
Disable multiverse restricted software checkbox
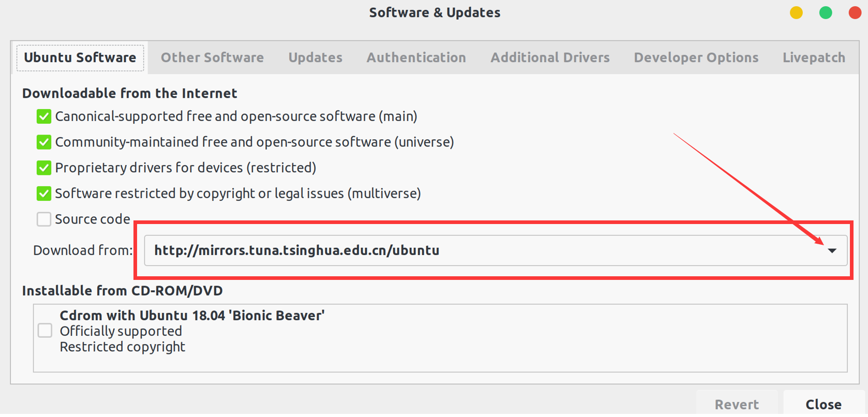(x=44, y=193)
